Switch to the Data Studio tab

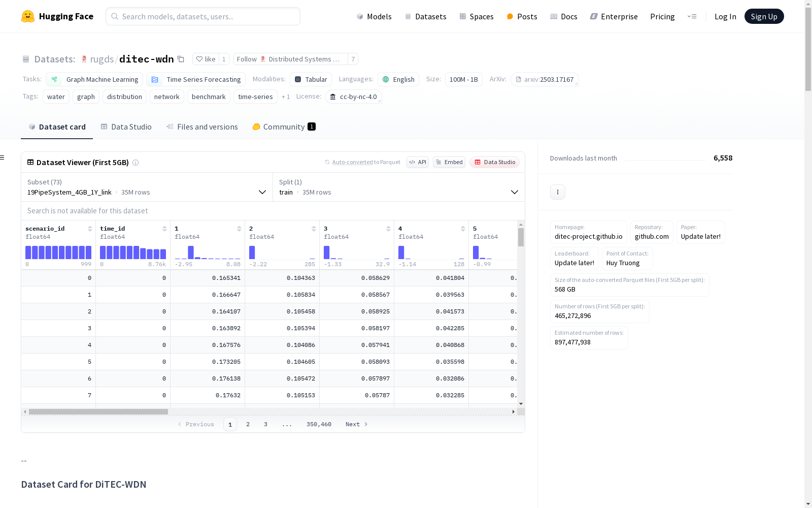(x=126, y=127)
